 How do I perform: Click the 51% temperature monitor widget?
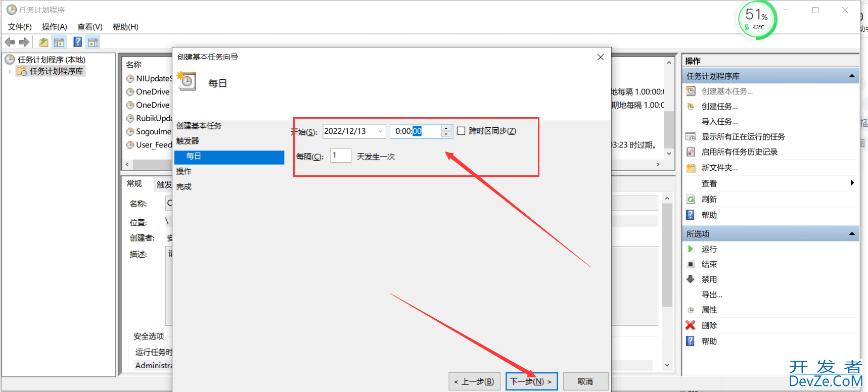coord(757,20)
